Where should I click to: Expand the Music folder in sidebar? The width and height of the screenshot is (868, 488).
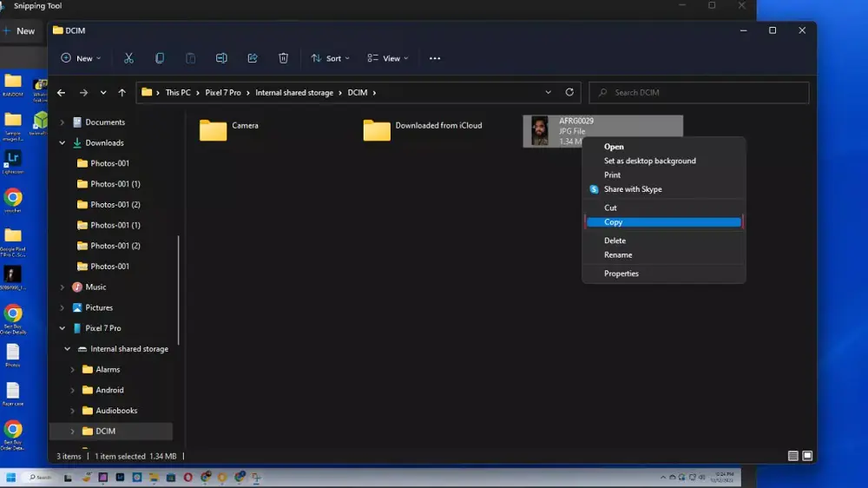click(62, 287)
